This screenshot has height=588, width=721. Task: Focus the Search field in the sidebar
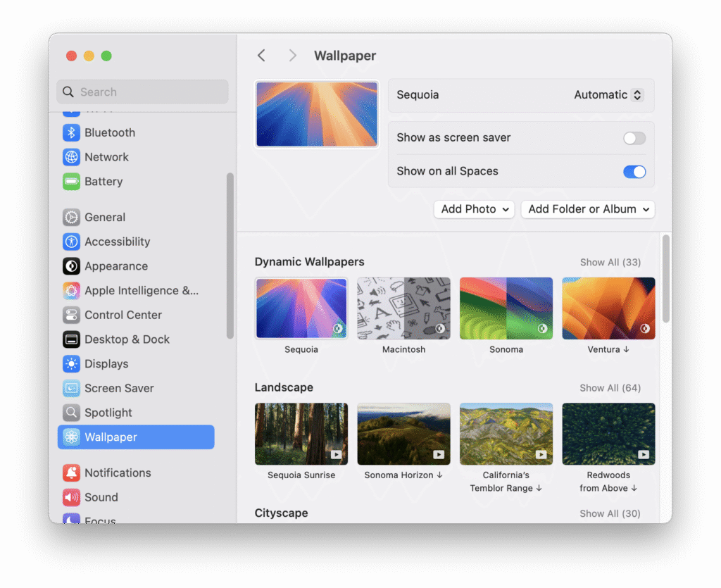click(x=142, y=92)
